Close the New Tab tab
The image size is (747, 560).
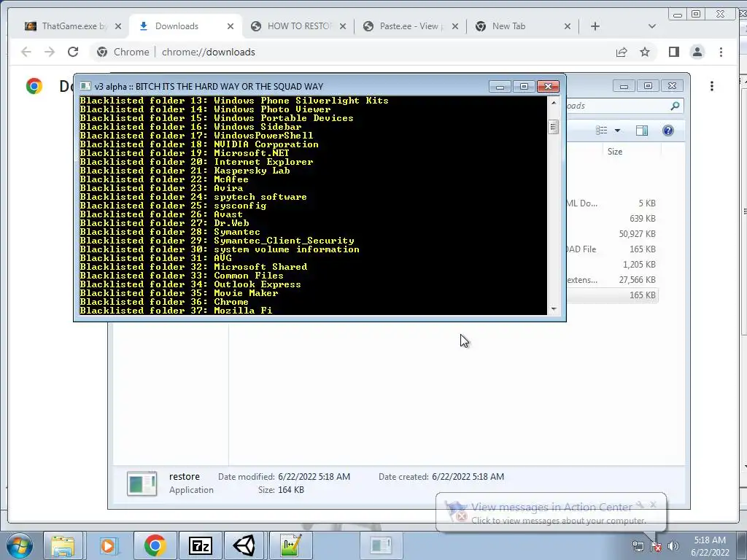568,26
